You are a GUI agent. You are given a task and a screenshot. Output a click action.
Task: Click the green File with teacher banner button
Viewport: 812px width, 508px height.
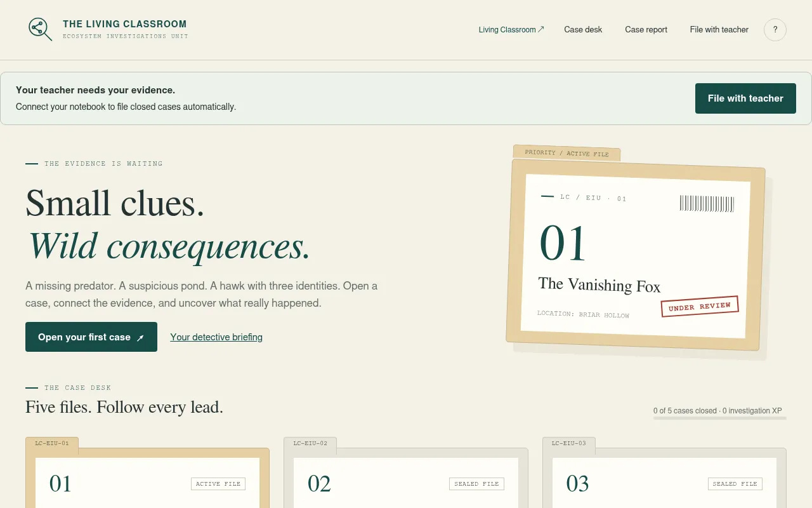click(745, 98)
